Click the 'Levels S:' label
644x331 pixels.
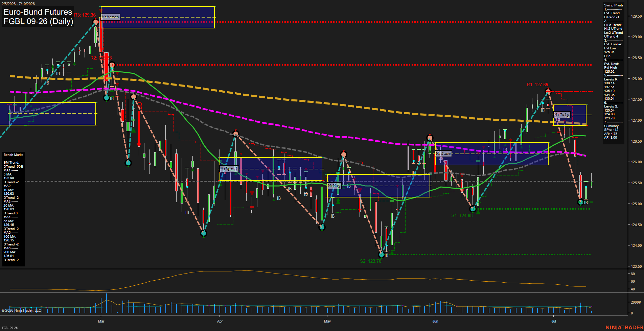[611, 107]
